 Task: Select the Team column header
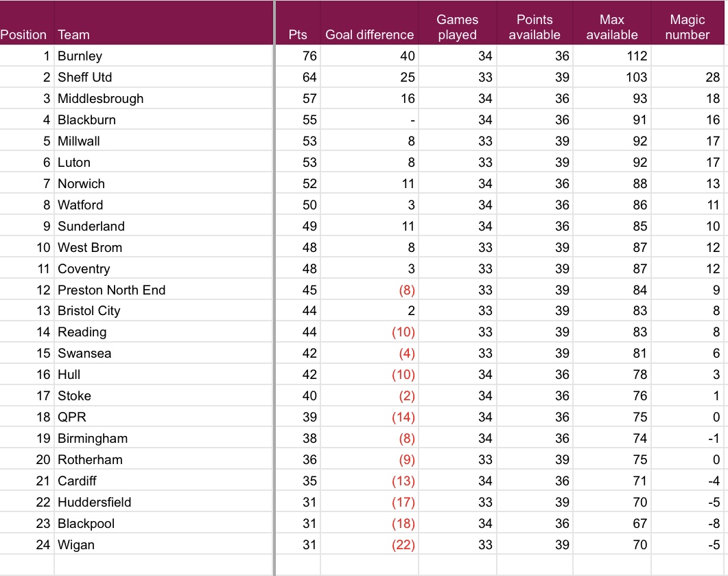click(74, 34)
